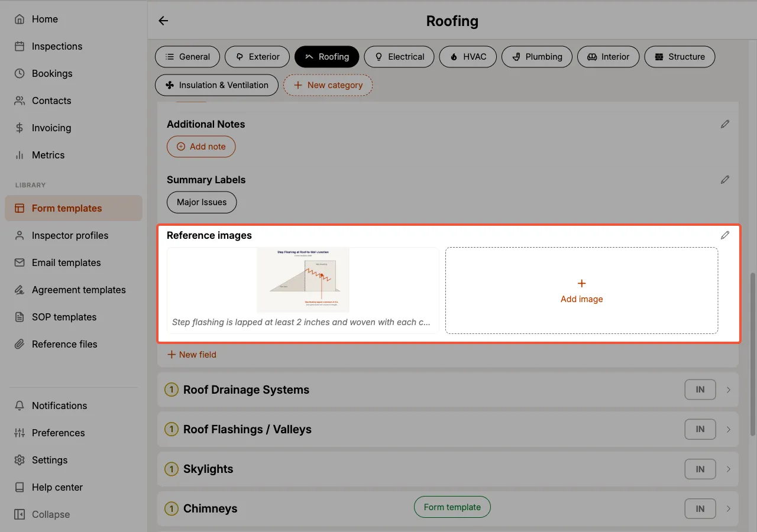Select the Insulation & Ventilation tab
This screenshot has width=757, height=532.
point(216,85)
